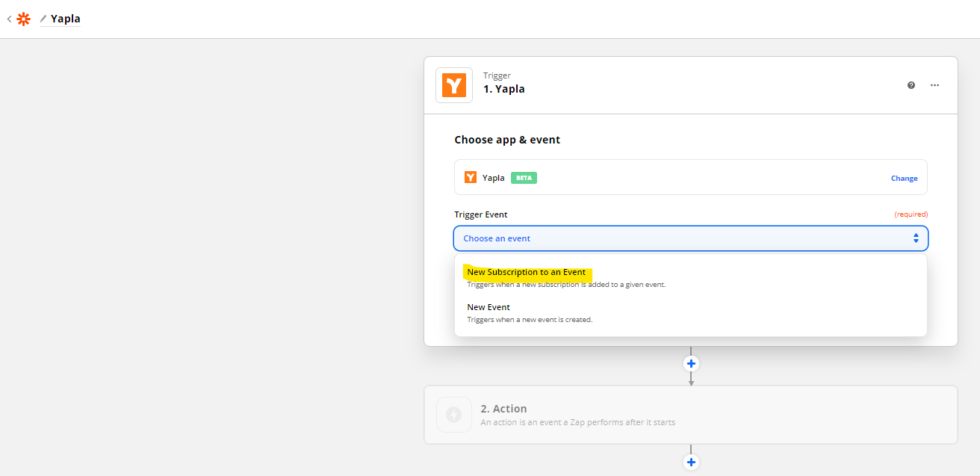The height and width of the screenshot is (476, 980).
Task: Click the 1. Yapla trigger step title
Action: pos(503,88)
